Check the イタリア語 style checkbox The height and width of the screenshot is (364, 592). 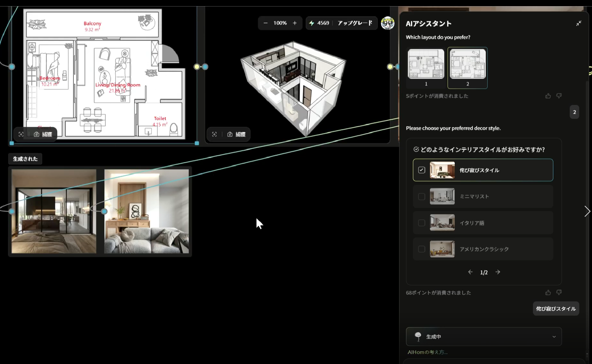422,223
